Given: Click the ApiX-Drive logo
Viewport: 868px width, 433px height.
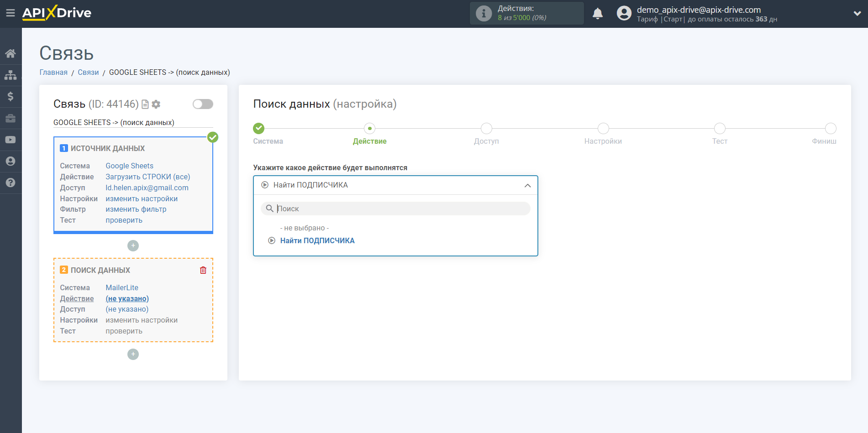Looking at the screenshot, I should (57, 13).
